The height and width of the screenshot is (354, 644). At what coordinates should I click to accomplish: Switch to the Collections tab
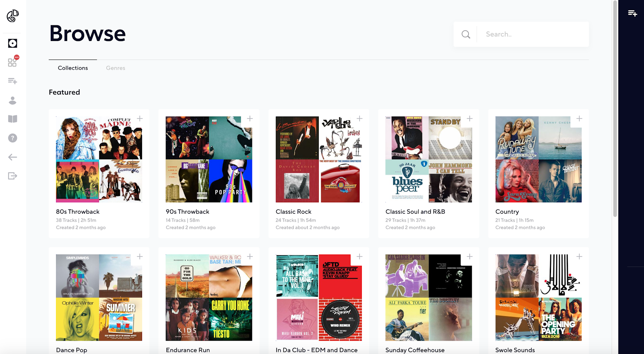coord(73,68)
